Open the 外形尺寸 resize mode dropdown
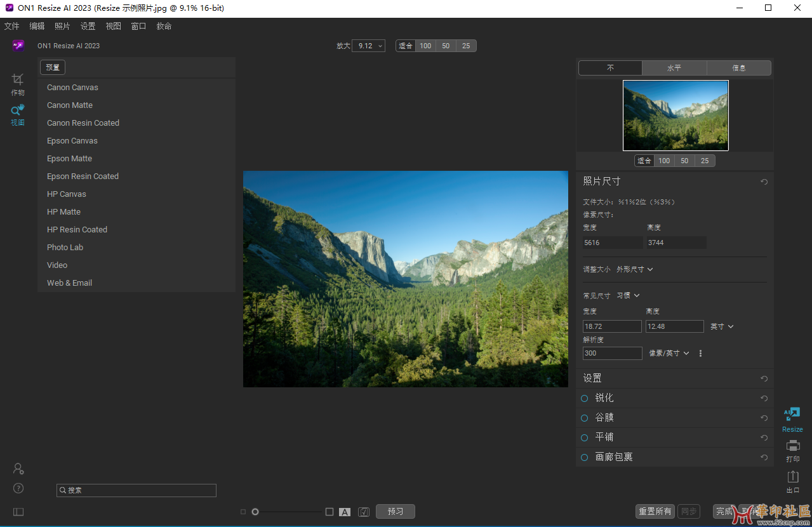 click(x=634, y=269)
